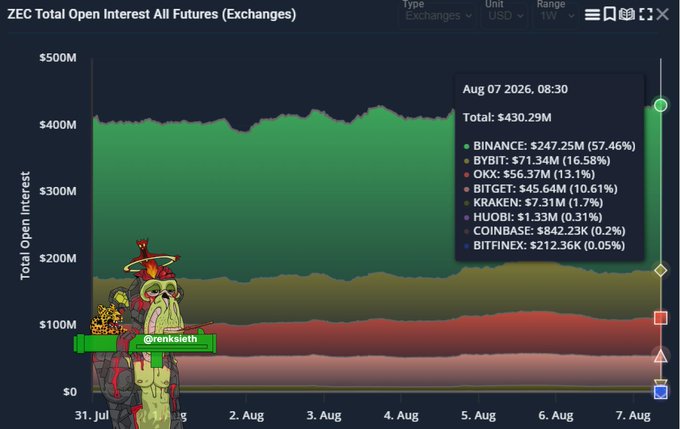Click the yellow Bybit diamond marker

[x=660, y=271]
